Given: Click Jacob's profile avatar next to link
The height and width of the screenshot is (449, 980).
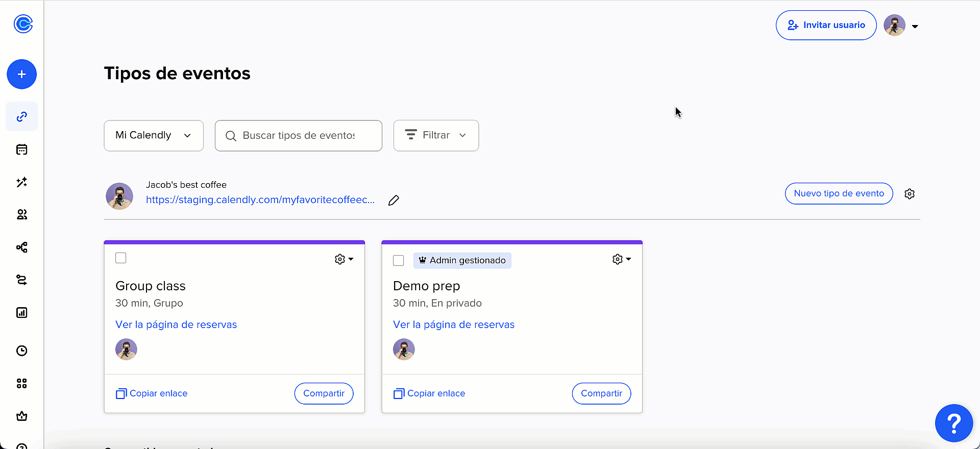Looking at the screenshot, I should [119, 196].
